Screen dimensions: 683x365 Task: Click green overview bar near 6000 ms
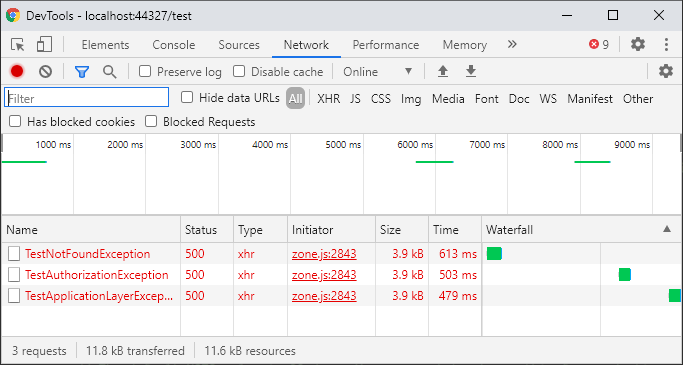pyautogui.click(x=434, y=162)
